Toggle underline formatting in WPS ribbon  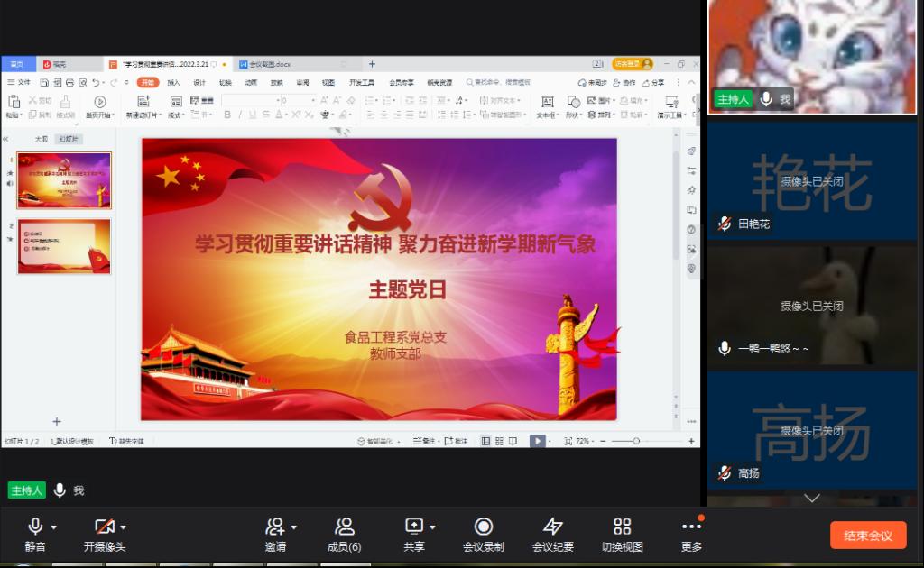pos(253,115)
